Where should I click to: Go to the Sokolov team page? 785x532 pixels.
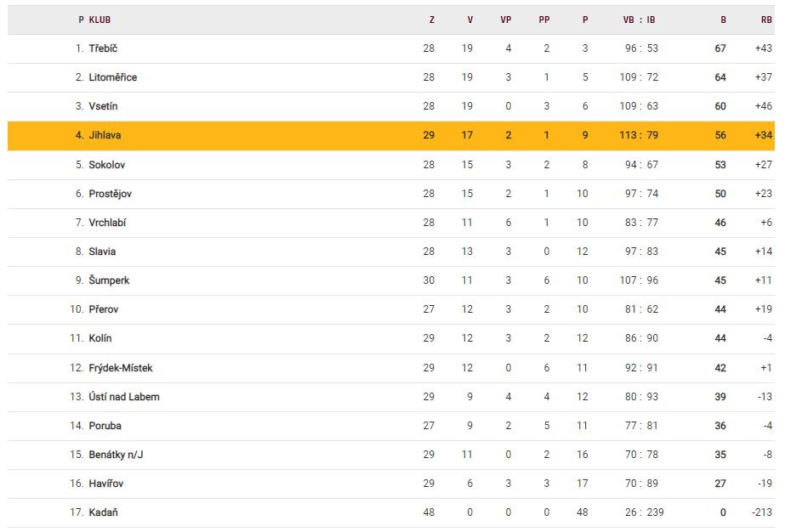(x=106, y=165)
